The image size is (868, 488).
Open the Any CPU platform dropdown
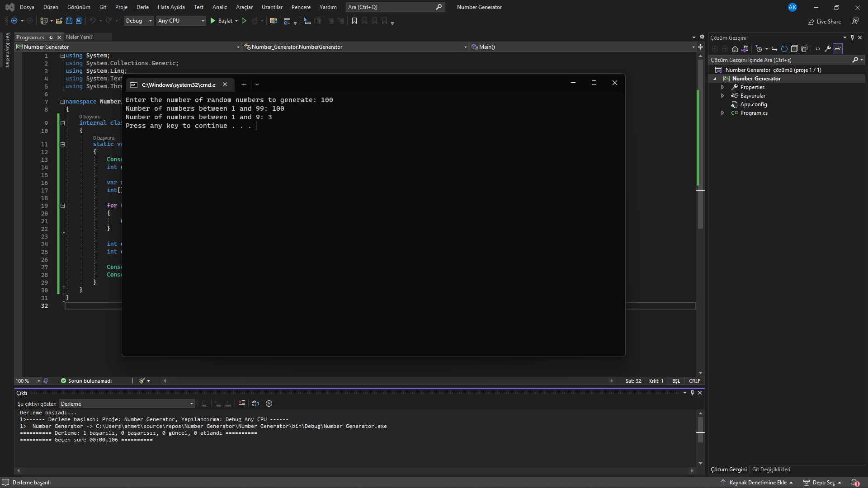point(180,21)
